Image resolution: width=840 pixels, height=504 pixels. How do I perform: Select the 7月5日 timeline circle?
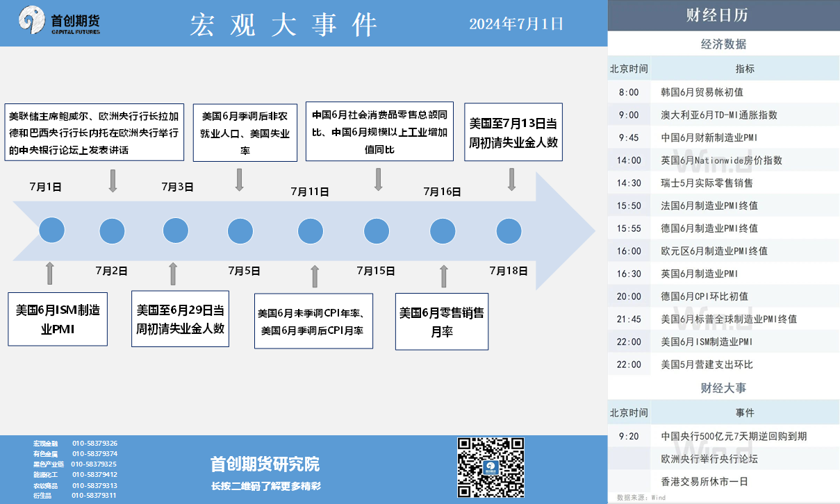click(240, 230)
